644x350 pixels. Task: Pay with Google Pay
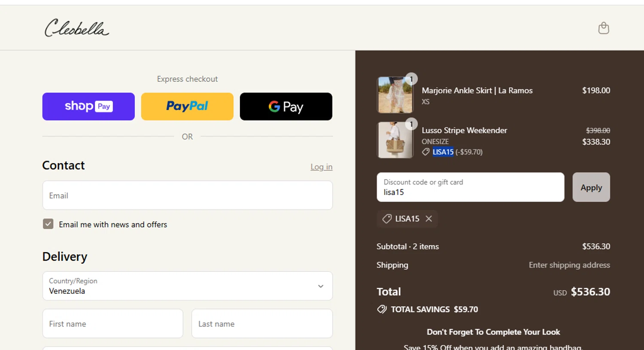click(286, 107)
